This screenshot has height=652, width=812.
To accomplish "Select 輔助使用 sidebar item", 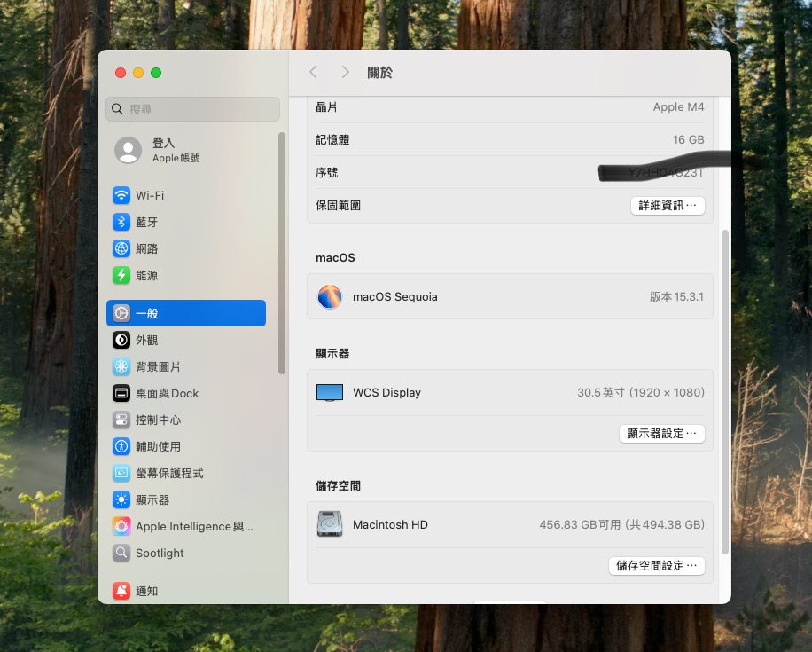I will coord(186,446).
